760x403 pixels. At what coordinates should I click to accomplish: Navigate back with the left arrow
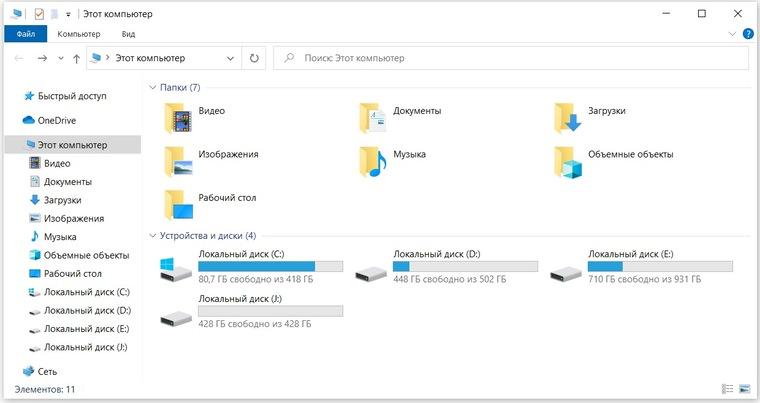click(x=19, y=58)
